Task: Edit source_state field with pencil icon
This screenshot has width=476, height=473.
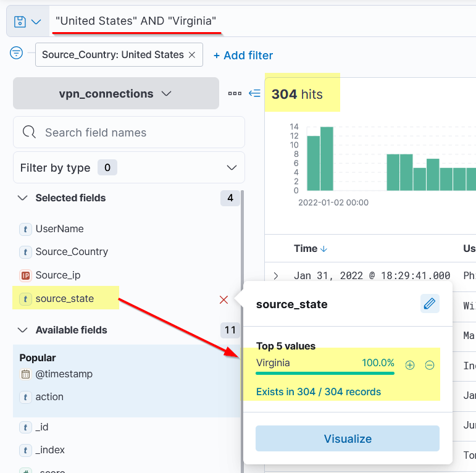Action: [x=430, y=304]
